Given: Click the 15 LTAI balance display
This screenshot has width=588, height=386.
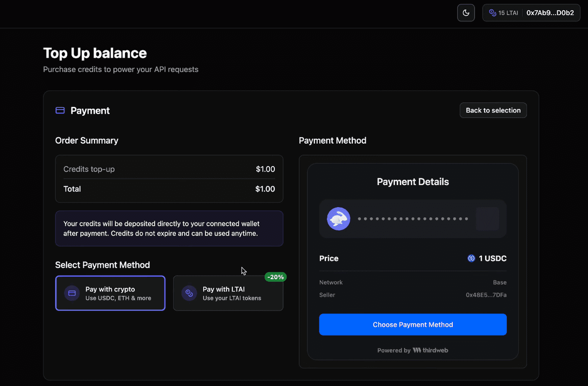Looking at the screenshot, I should pos(507,13).
